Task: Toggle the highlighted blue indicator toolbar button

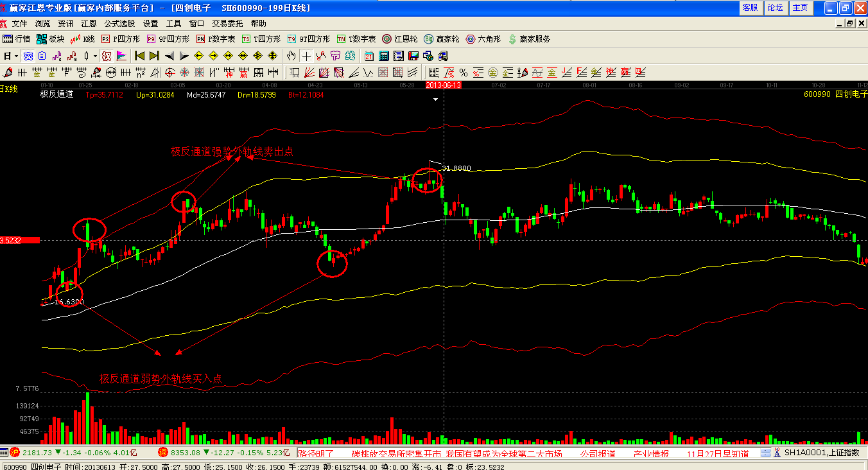Action: click(x=28, y=56)
